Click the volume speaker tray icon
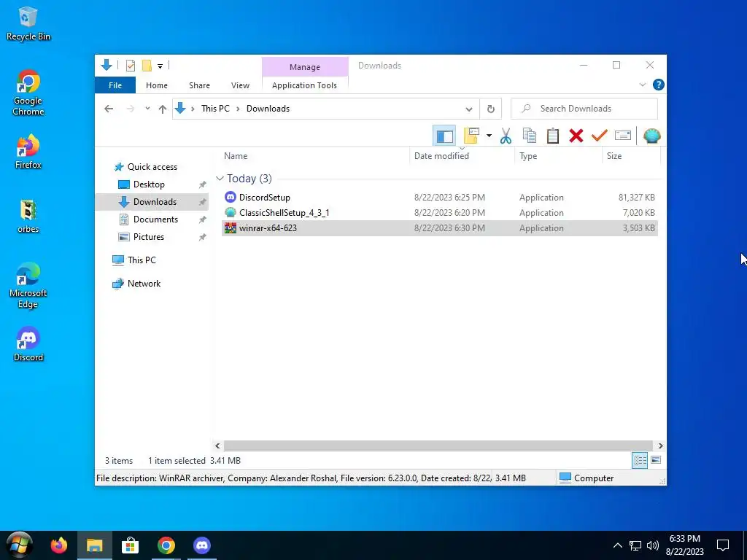The height and width of the screenshot is (560, 747). (653, 545)
